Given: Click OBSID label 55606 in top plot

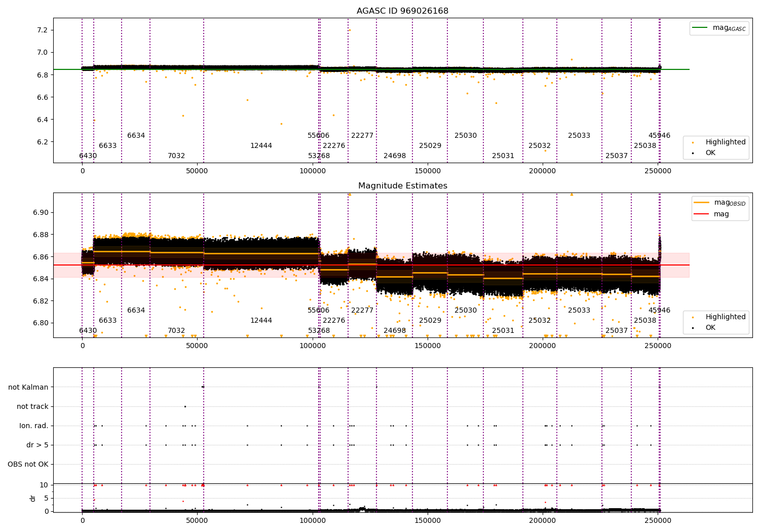Looking at the screenshot, I should (x=318, y=135).
